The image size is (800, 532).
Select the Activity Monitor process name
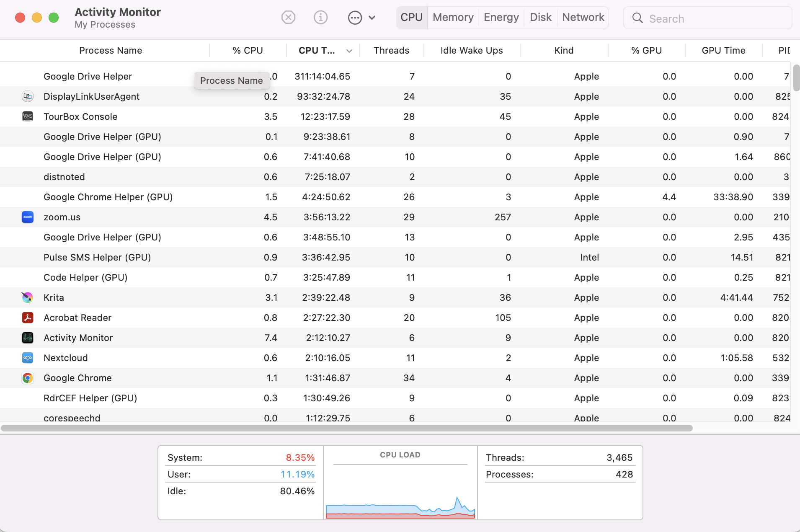[x=78, y=338]
